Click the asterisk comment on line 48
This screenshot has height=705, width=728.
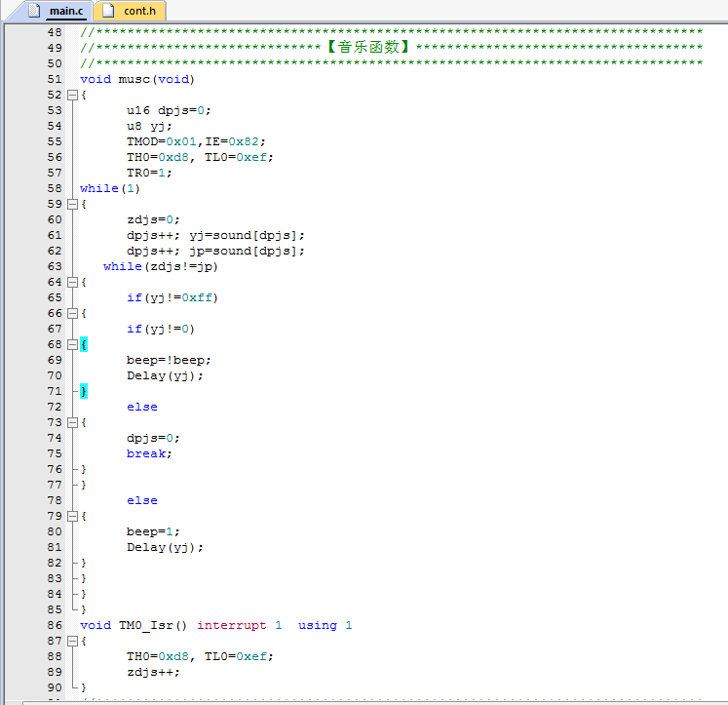(392, 32)
